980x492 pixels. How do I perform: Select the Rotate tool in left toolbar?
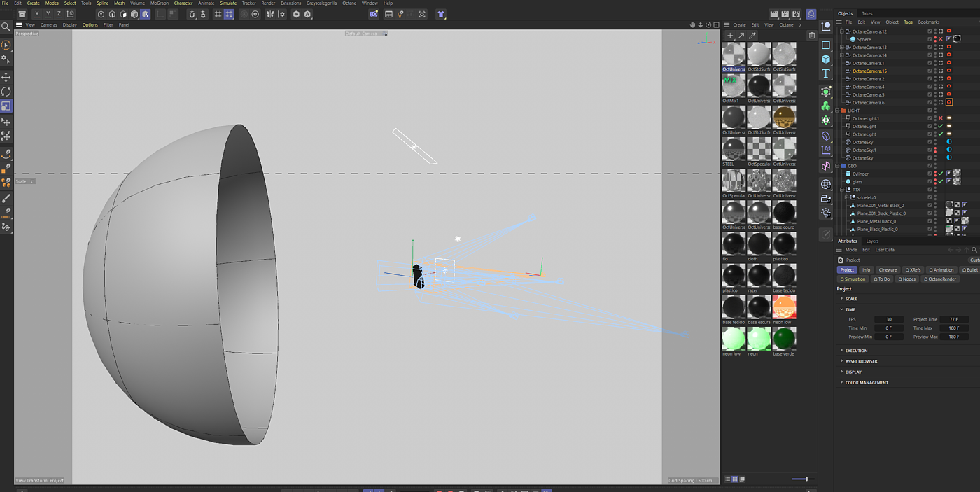(x=6, y=92)
